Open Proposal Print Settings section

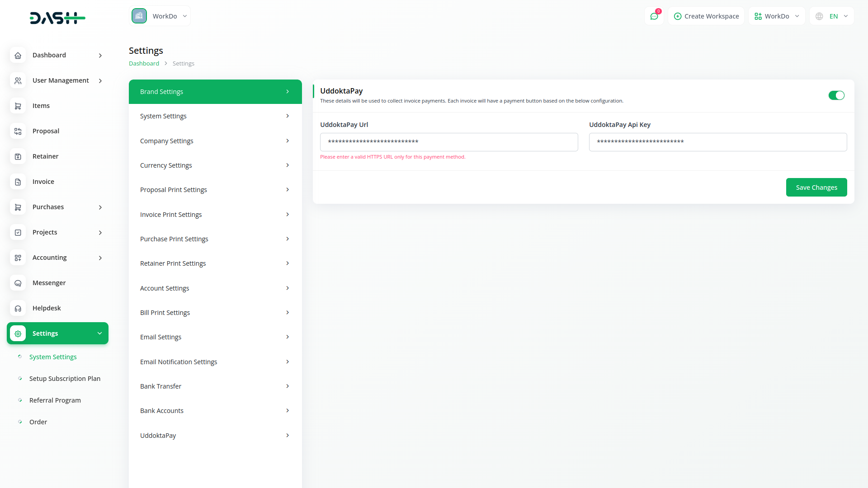point(215,190)
